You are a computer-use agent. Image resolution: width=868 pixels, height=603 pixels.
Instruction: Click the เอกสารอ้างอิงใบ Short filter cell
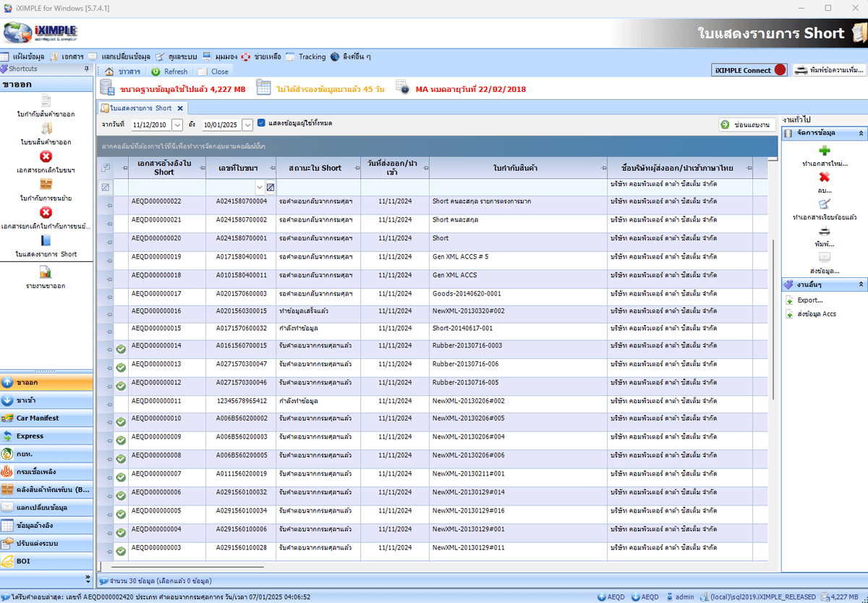coord(166,187)
